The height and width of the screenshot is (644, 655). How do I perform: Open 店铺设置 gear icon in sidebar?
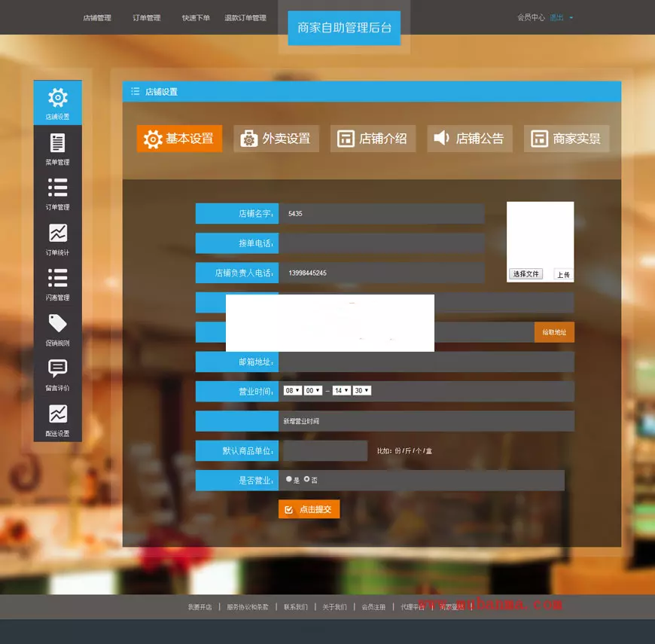[x=58, y=98]
